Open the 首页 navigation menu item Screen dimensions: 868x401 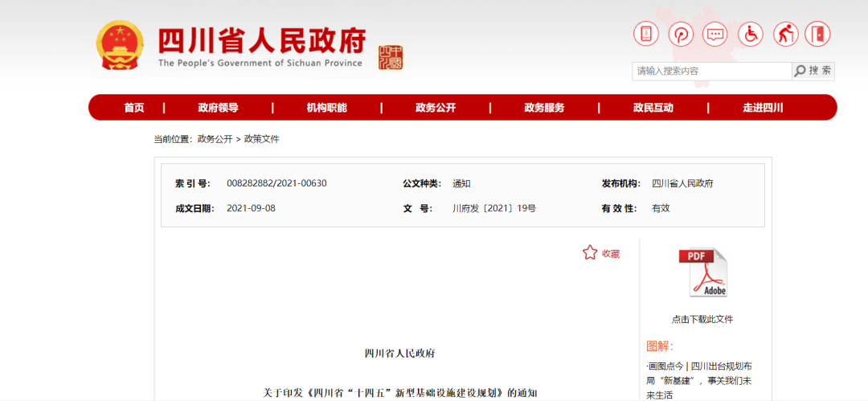click(x=134, y=108)
